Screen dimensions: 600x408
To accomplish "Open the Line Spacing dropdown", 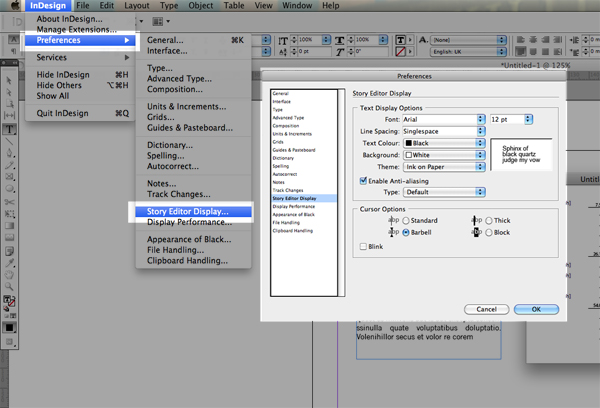I will (443, 131).
